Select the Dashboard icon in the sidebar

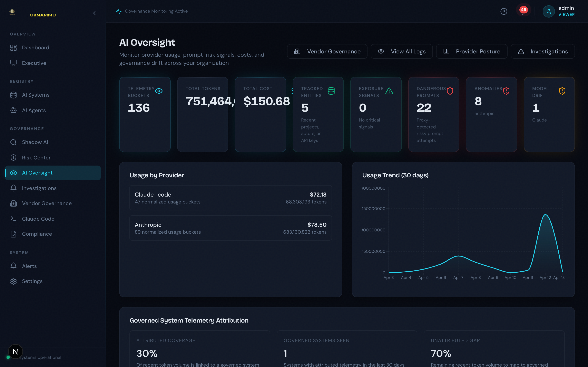13,48
